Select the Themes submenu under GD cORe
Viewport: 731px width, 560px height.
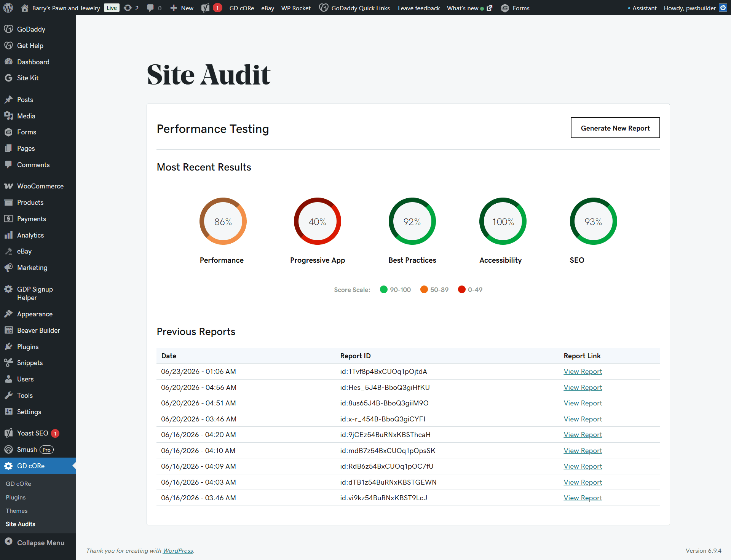pos(16,511)
